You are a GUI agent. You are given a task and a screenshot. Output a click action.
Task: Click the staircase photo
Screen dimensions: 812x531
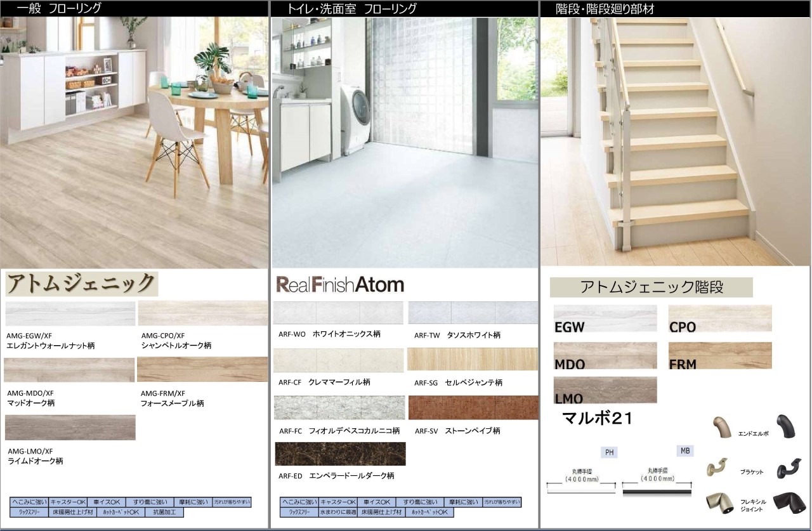(x=676, y=141)
